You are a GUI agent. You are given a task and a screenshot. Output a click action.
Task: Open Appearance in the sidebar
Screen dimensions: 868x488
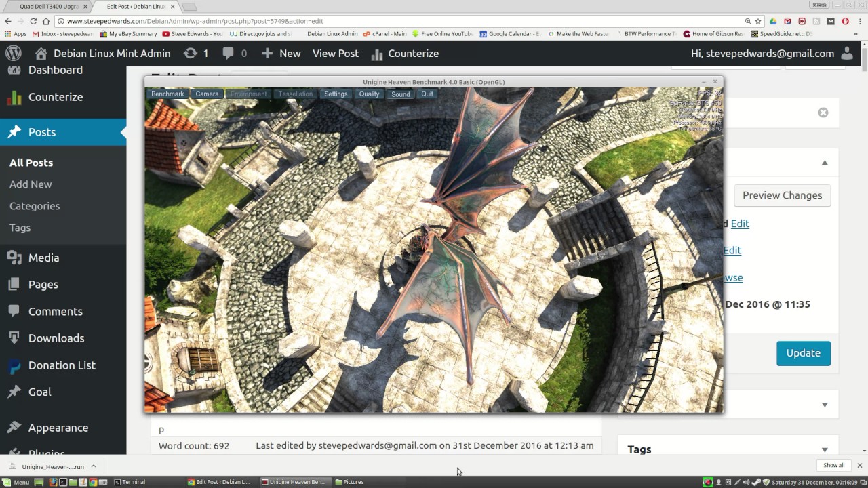pos(58,428)
